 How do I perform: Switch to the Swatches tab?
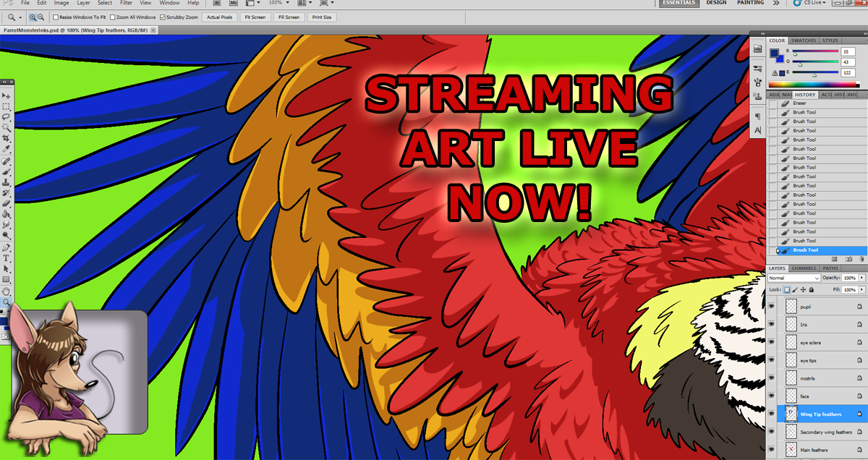[804, 41]
